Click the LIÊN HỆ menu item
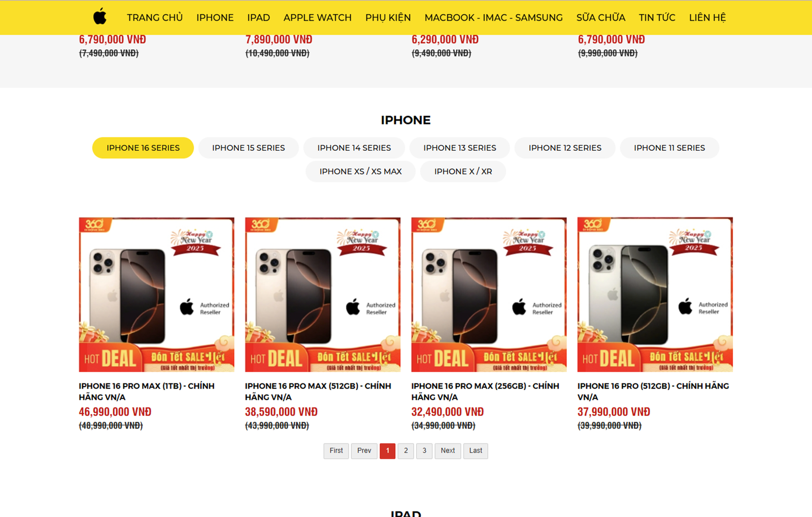The width and height of the screenshot is (812, 517). click(707, 18)
